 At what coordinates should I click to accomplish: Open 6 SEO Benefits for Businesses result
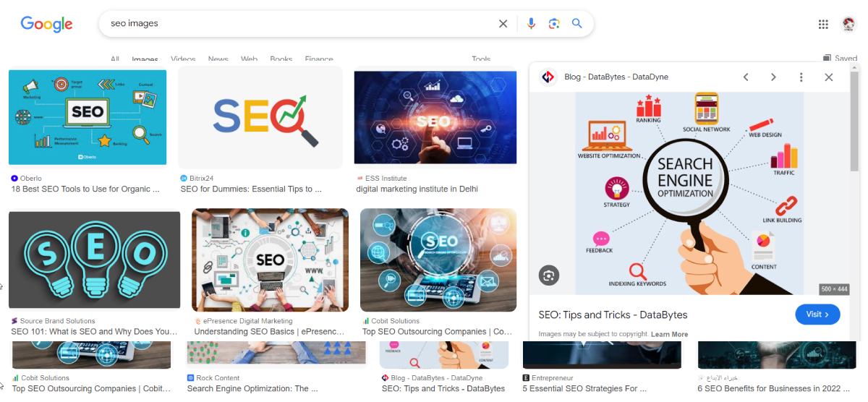[x=775, y=389]
